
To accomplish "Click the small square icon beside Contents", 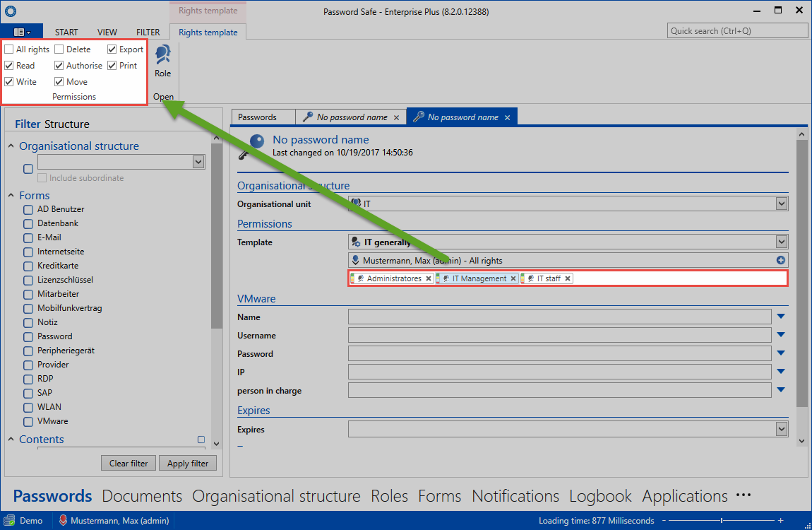I will [201, 440].
